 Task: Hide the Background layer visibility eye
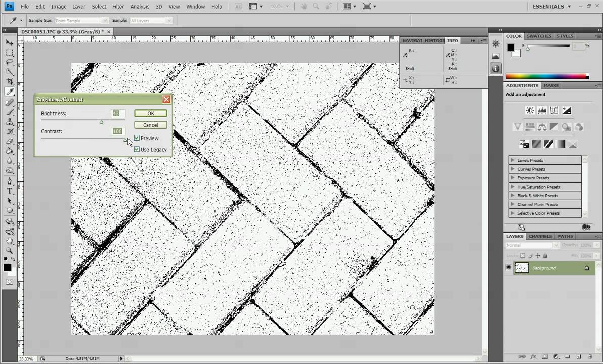[509, 268]
